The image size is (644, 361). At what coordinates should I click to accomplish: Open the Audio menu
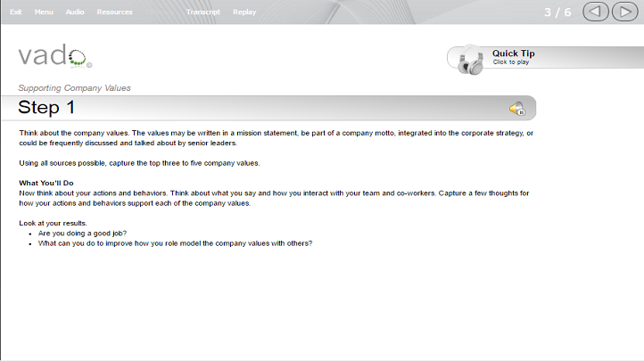[75, 12]
